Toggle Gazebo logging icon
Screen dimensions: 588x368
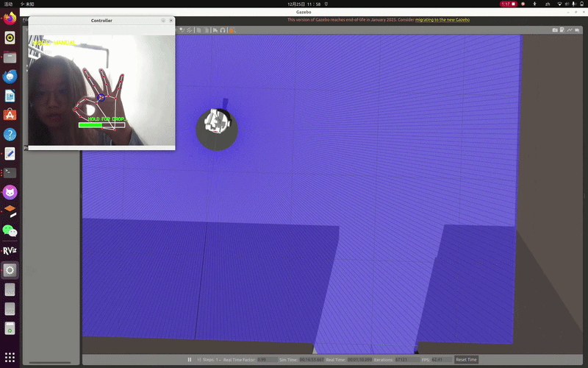tap(562, 30)
